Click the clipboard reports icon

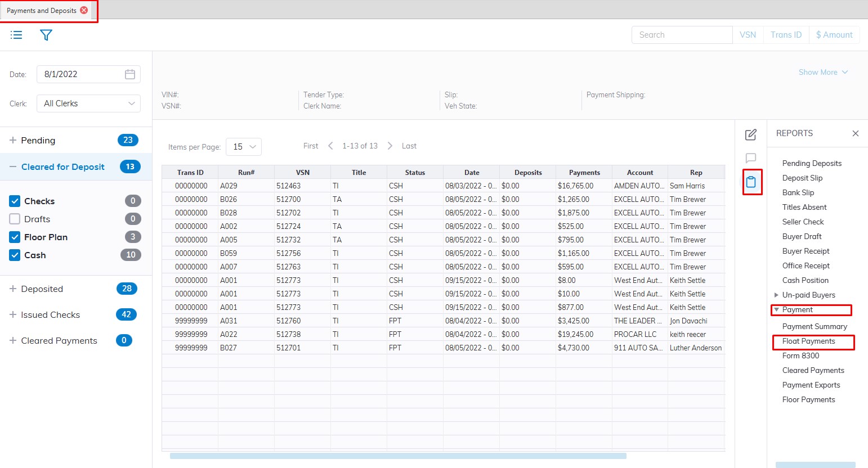pyautogui.click(x=751, y=182)
